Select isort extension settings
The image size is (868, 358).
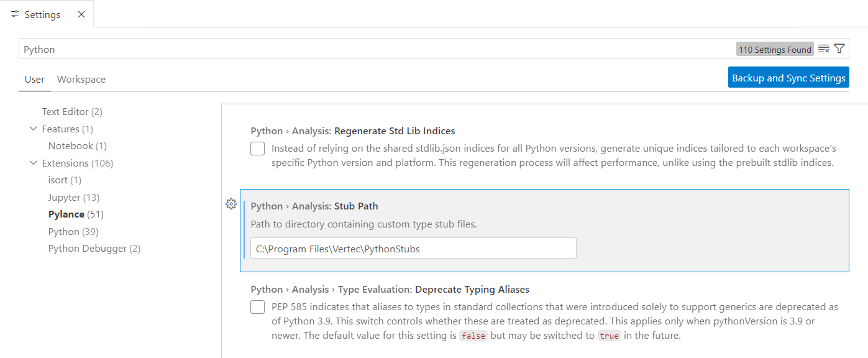(65, 180)
